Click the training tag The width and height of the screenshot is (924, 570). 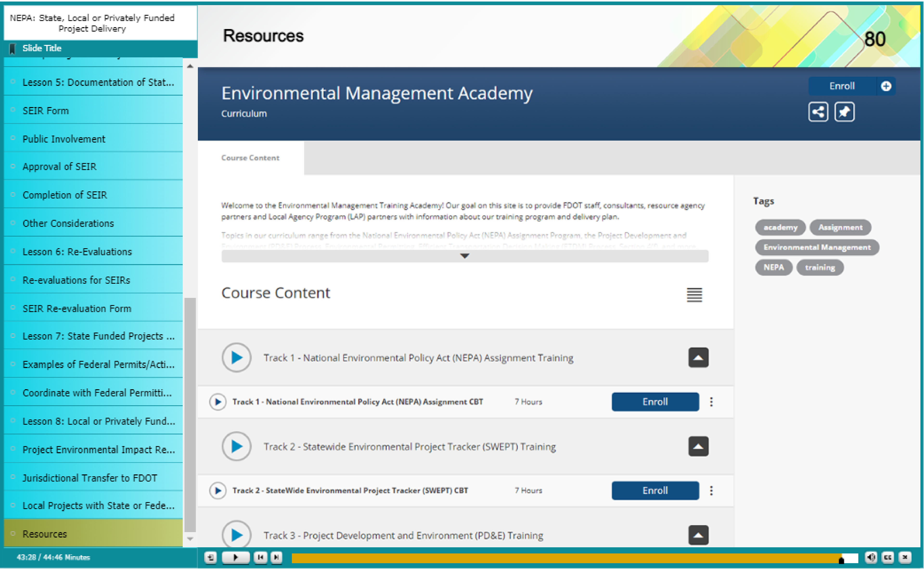[820, 267]
